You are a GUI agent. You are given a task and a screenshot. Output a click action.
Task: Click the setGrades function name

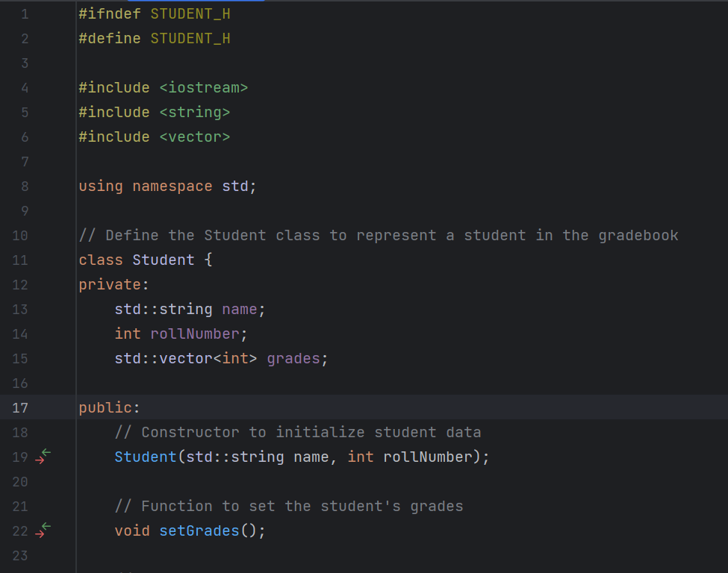pyautogui.click(x=199, y=530)
